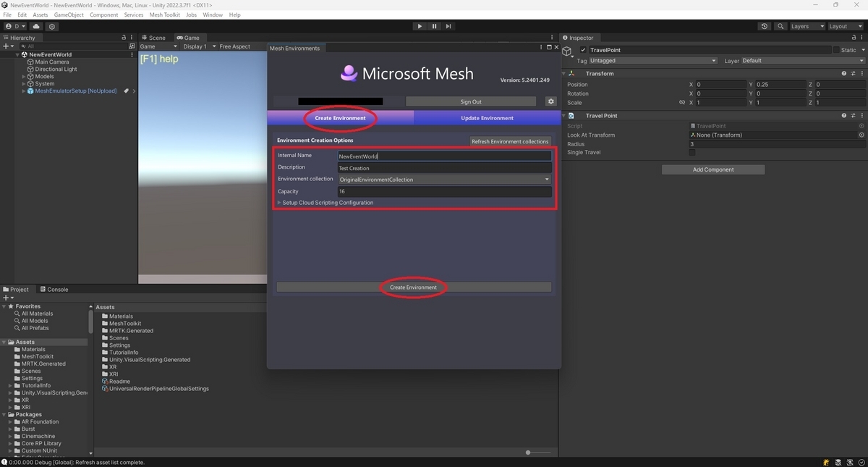Lock the Inspector panel
868x467 pixels.
(854, 38)
